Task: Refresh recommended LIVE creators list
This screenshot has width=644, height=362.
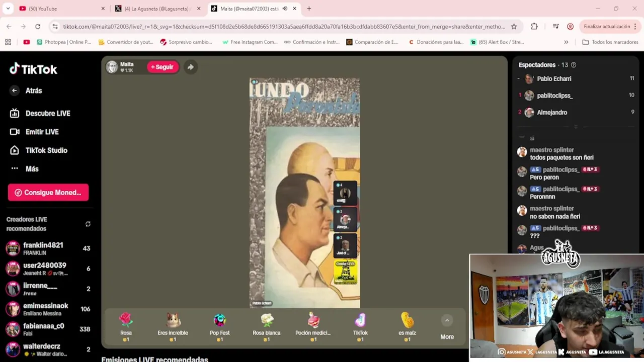Action: (x=88, y=224)
